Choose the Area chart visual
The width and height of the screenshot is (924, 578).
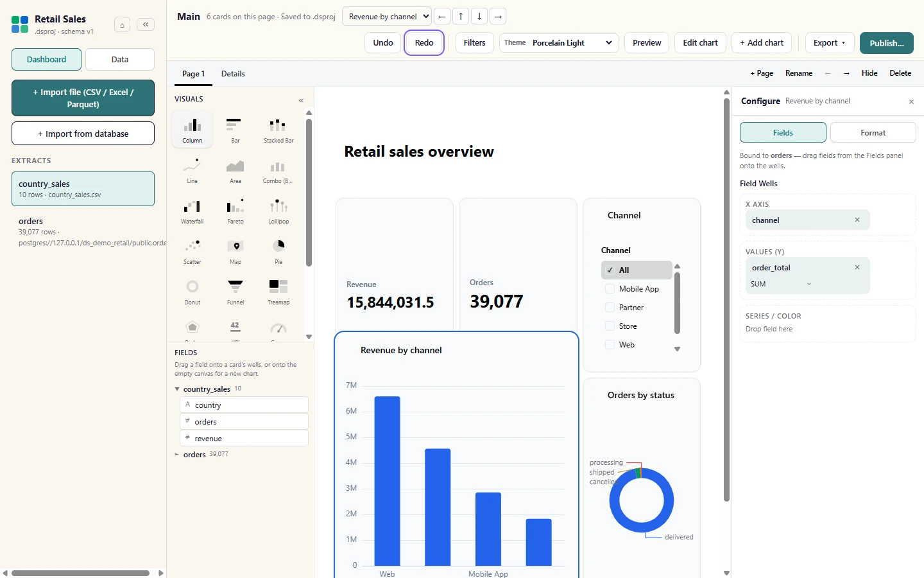(235, 170)
